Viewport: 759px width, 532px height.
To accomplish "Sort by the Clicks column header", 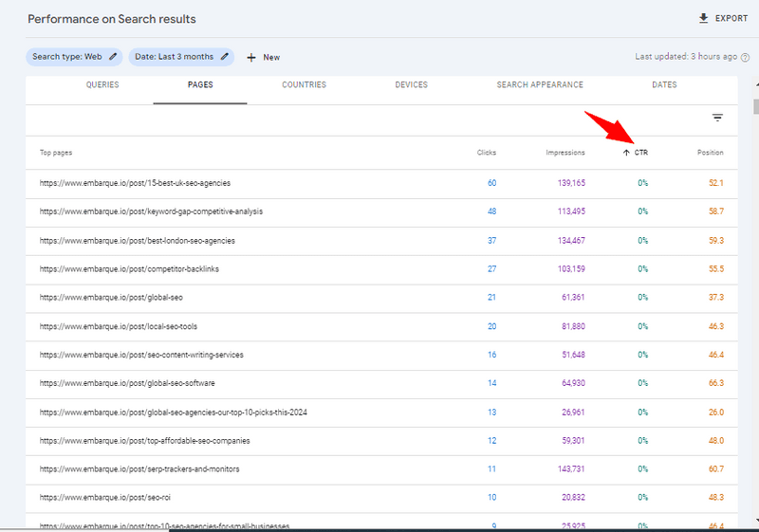I will pos(487,153).
